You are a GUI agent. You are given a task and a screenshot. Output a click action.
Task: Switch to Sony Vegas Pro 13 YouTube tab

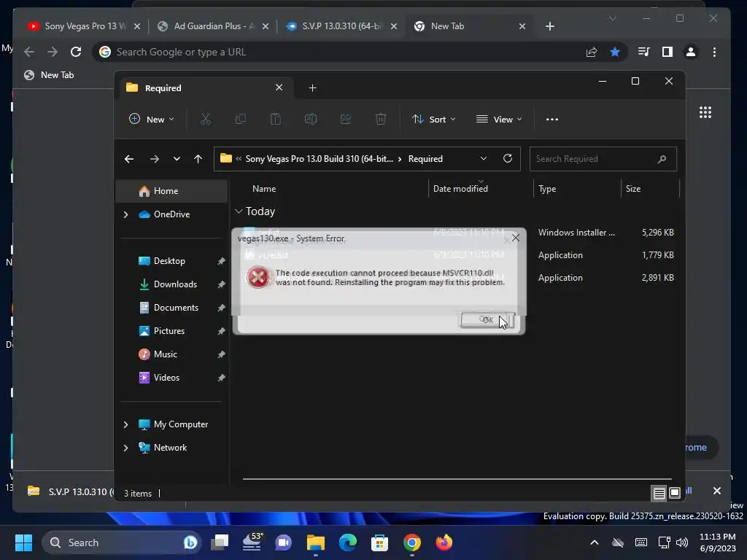tap(84, 26)
